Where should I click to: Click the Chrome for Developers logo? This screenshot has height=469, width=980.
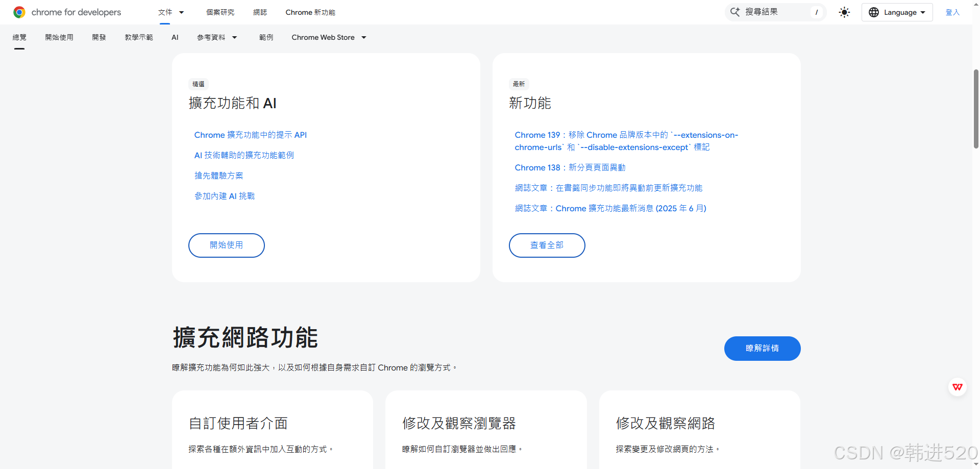67,12
